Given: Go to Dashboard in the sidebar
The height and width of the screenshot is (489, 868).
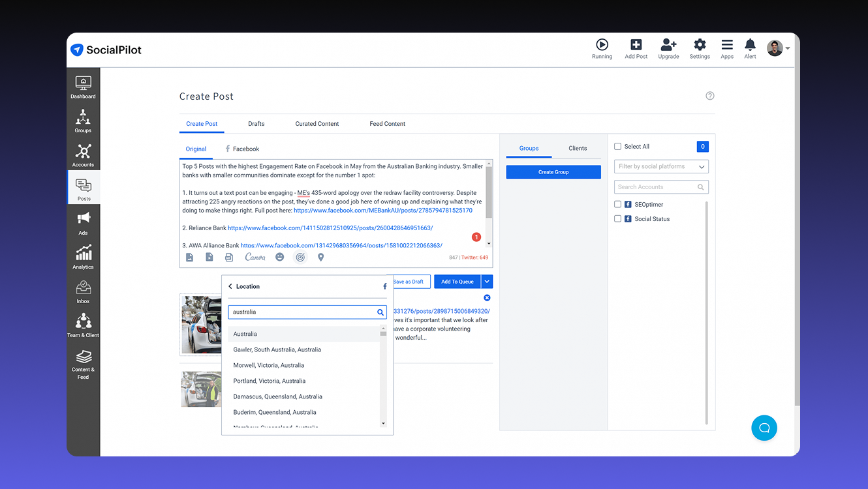Looking at the screenshot, I should 83,87.
